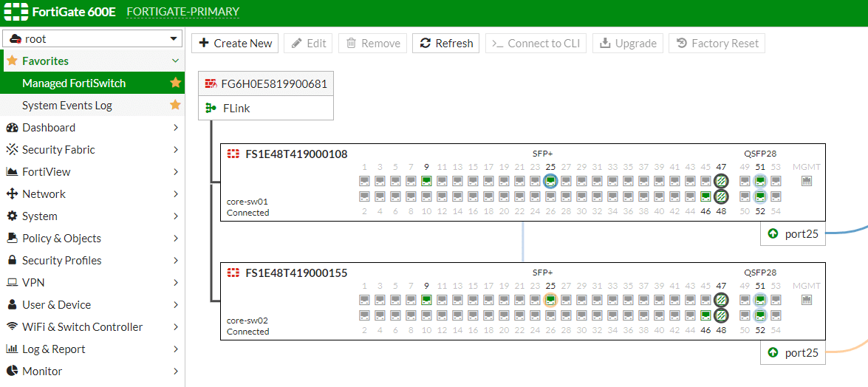This screenshot has width=868, height=387.
Task: Click the Factory Reset button
Action: coord(717,43)
